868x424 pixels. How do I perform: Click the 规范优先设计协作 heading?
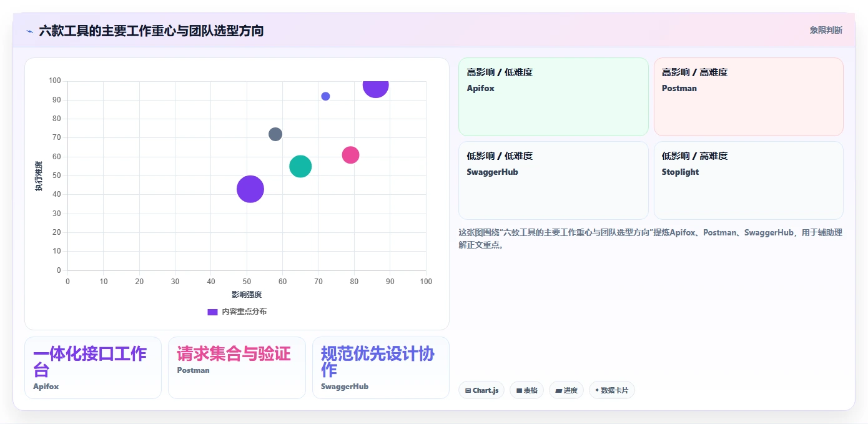[x=377, y=362]
